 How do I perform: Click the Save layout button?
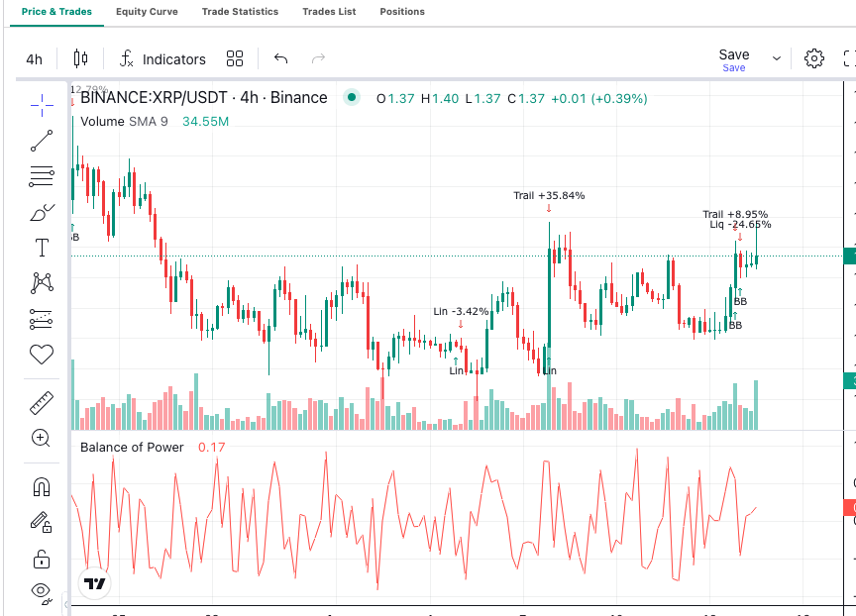click(734, 59)
